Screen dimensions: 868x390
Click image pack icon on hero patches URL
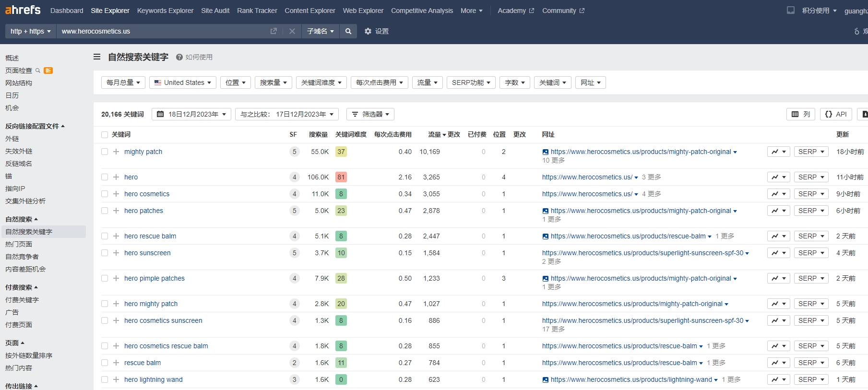[546, 211]
